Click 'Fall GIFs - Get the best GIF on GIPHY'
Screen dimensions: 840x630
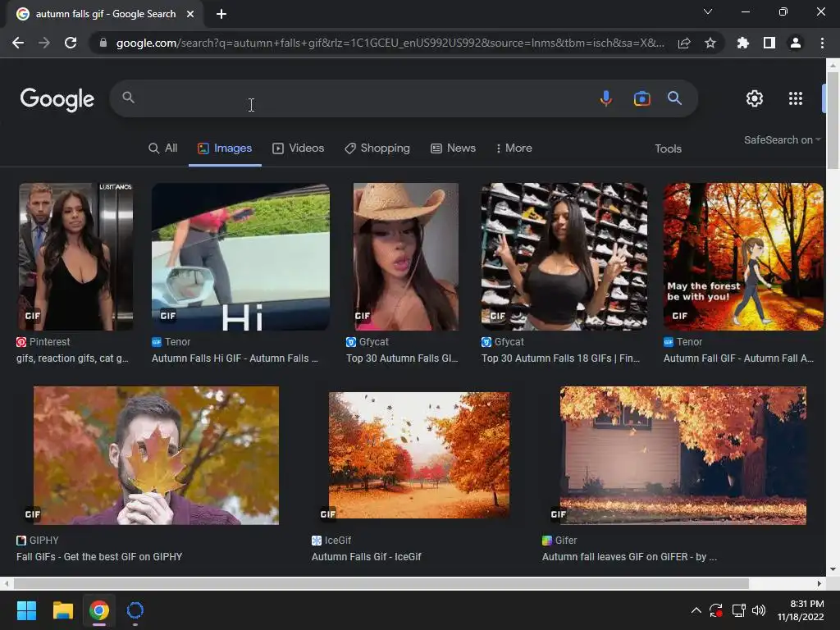[x=99, y=557]
